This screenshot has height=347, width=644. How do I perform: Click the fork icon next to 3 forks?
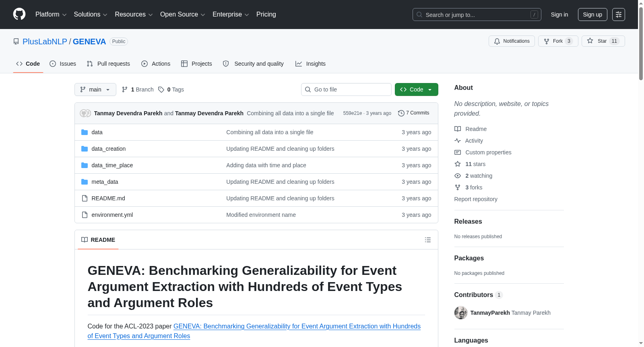click(458, 187)
